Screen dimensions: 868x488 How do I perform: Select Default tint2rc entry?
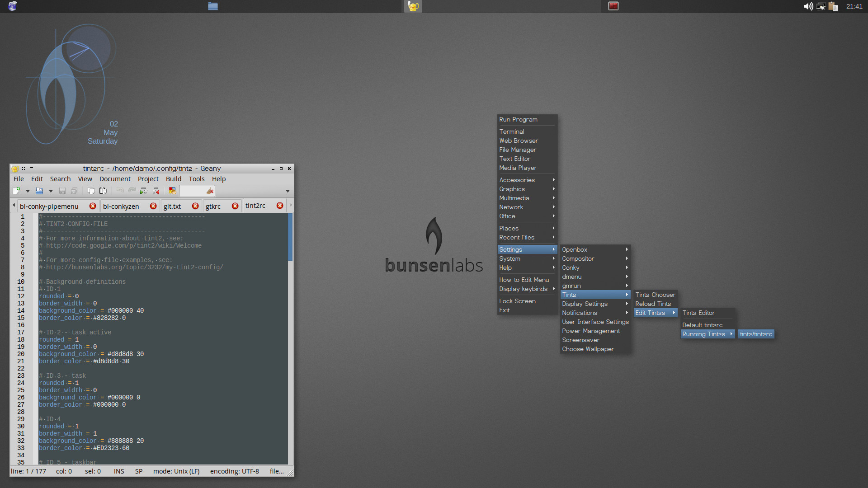coord(708,325)
